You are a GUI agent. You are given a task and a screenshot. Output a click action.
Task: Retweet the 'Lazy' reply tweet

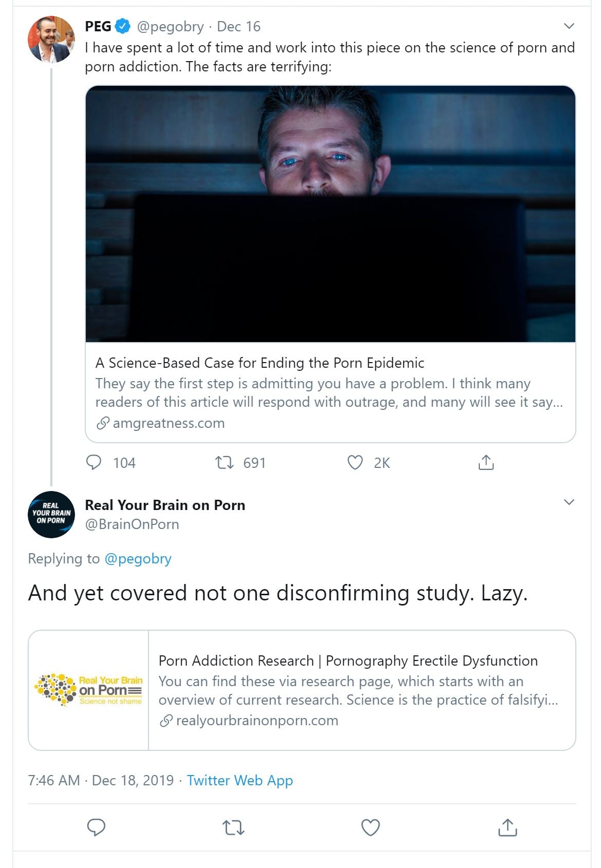233,827
